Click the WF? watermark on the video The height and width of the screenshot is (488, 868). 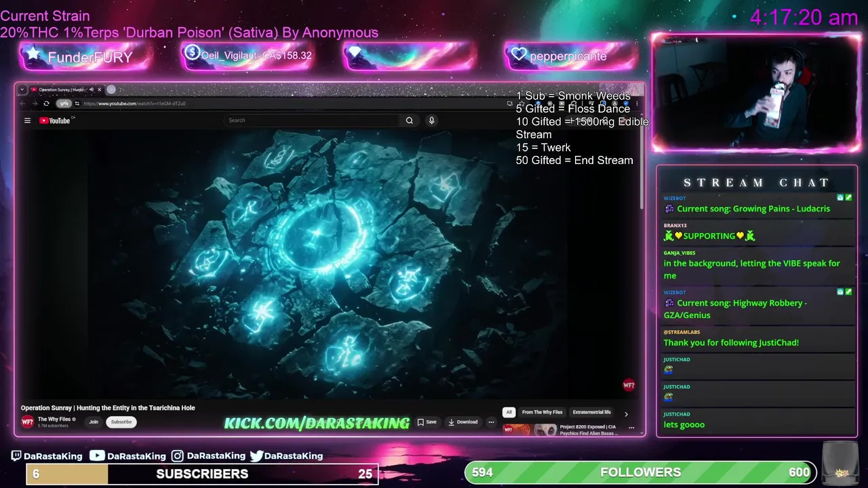tap(629, 385)
